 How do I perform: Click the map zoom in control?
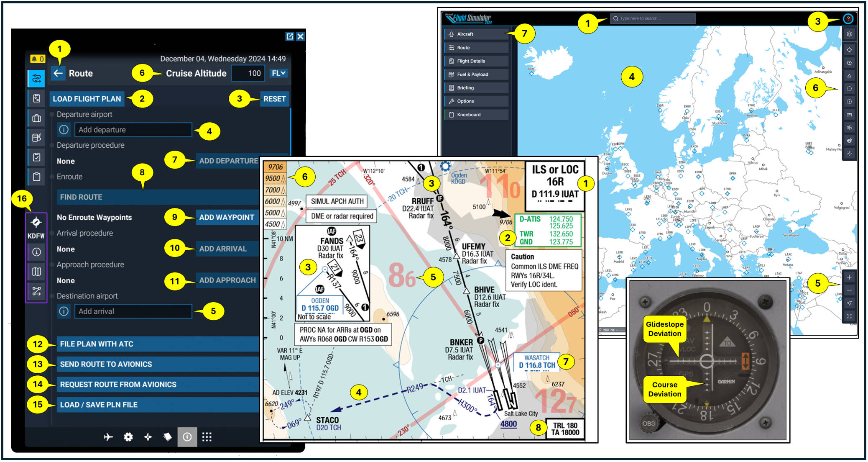click(849, 277)
